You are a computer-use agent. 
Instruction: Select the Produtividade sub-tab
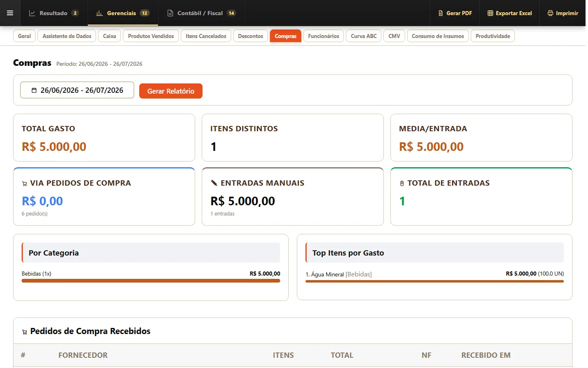click(x=492, y=36)
